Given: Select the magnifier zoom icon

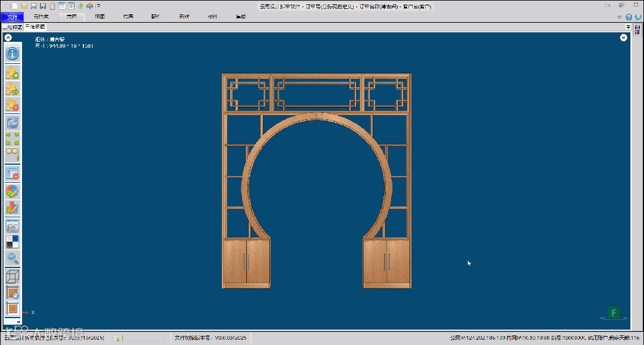Looking at the screenshot, I should tap(12, 258).
